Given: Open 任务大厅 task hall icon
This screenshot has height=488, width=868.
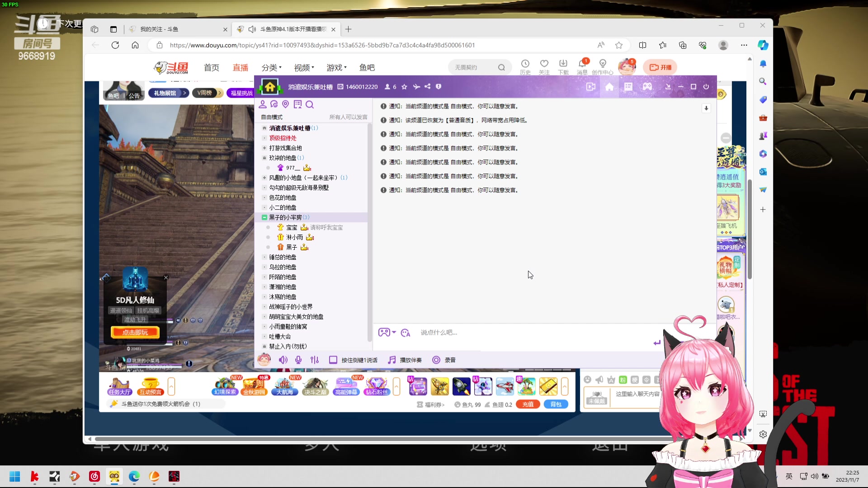Looking at the screenshot, I should [120, 387].
